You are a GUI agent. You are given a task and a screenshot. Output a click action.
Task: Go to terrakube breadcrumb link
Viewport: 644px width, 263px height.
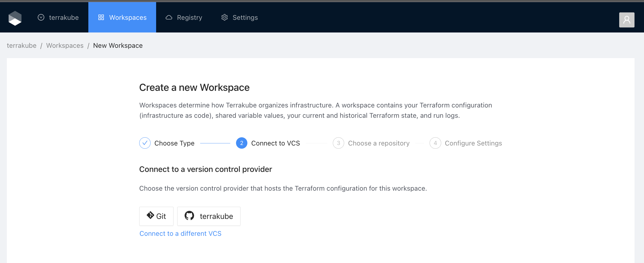22,45
